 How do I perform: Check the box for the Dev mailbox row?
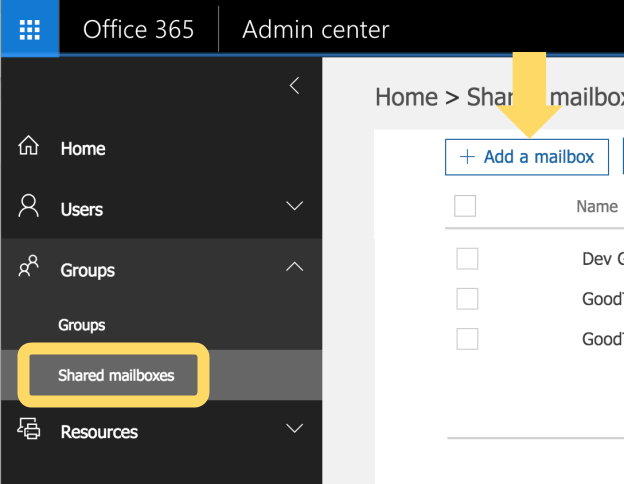[x=467, y=259]
